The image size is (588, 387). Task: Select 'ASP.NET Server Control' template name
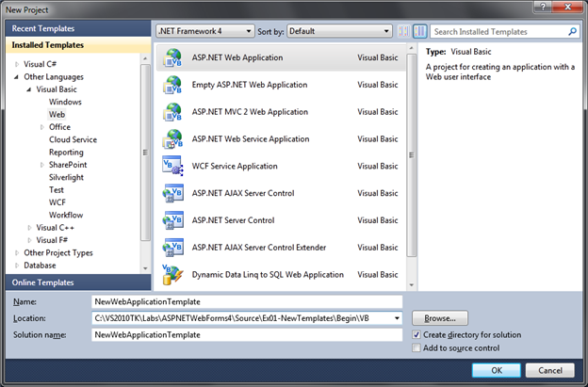pos(234,220)
